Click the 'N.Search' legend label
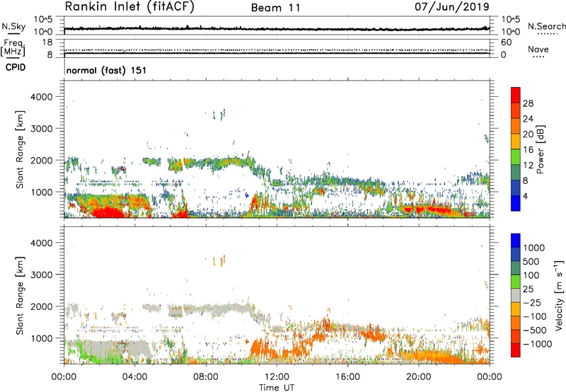This screenshot has height=392, width=566. [546, 26]
